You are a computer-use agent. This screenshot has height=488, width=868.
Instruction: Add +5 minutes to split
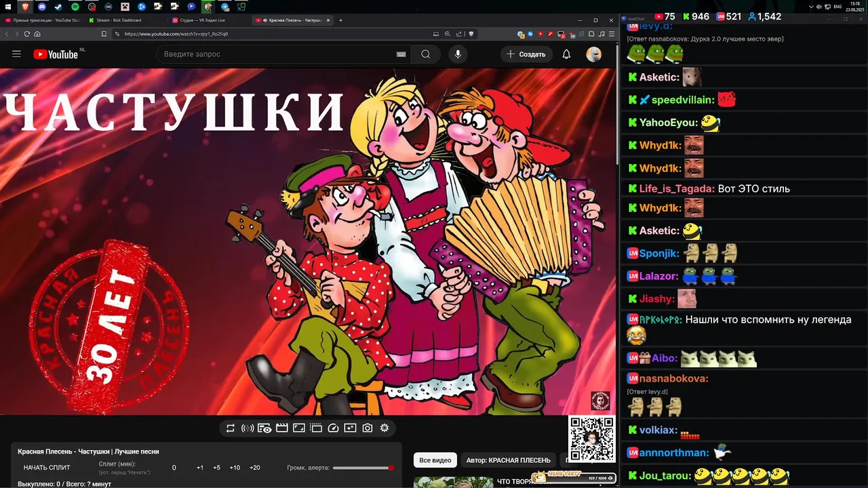click(216, 468)
